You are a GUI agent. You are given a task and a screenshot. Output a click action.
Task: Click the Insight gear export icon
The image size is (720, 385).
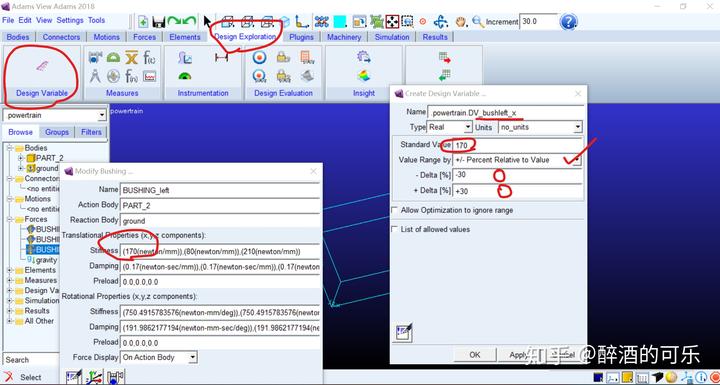[x=364, y=57]
